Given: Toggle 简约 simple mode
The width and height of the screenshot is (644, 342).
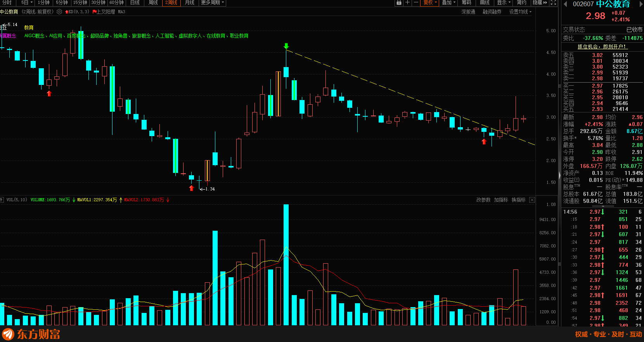Looking at the screenshot, I should click(x=522, y=2).
